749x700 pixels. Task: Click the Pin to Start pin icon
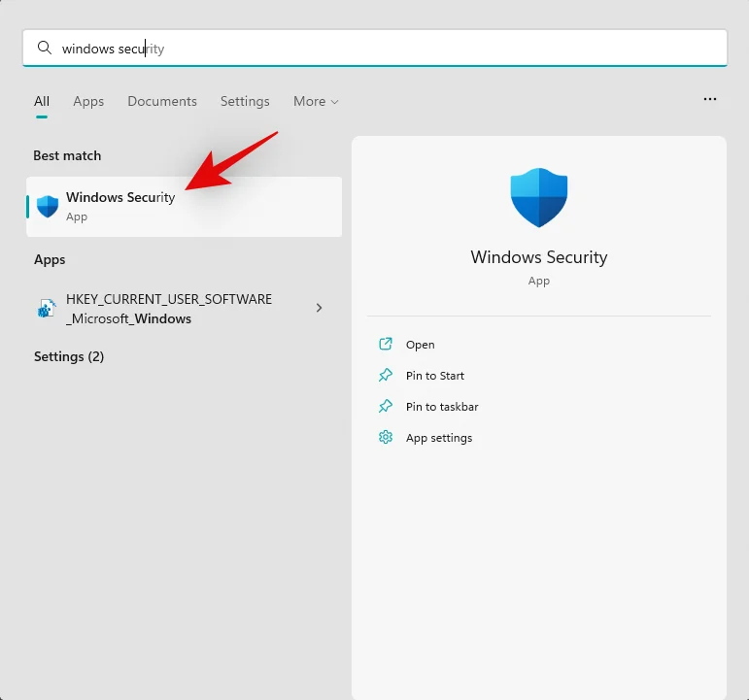(386, 376)
